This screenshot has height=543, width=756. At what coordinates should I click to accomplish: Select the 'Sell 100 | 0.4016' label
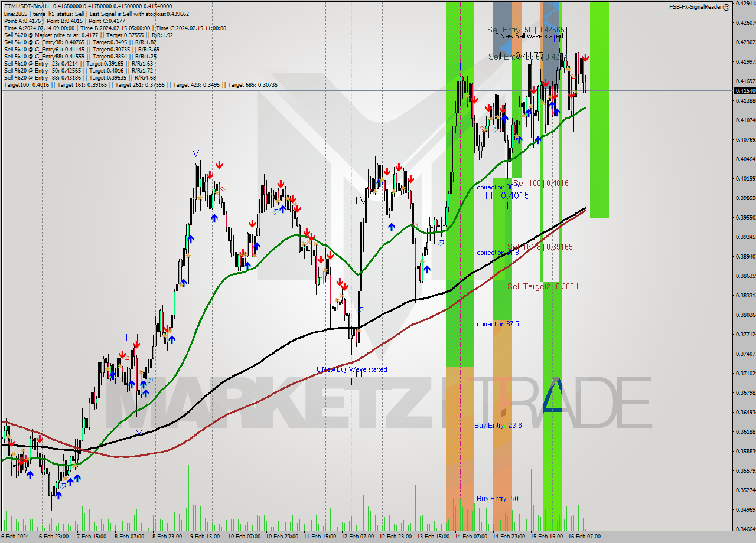[540, 184]
